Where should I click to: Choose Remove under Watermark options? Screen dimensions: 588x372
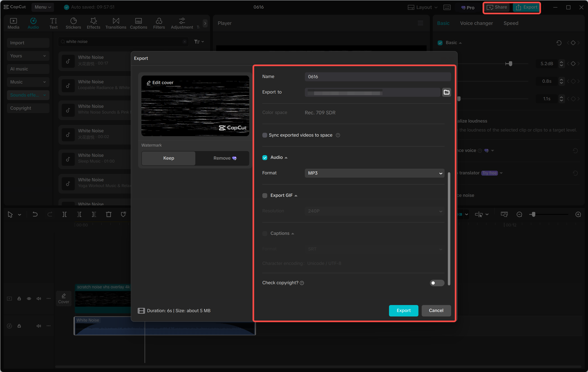click(222, 158)
